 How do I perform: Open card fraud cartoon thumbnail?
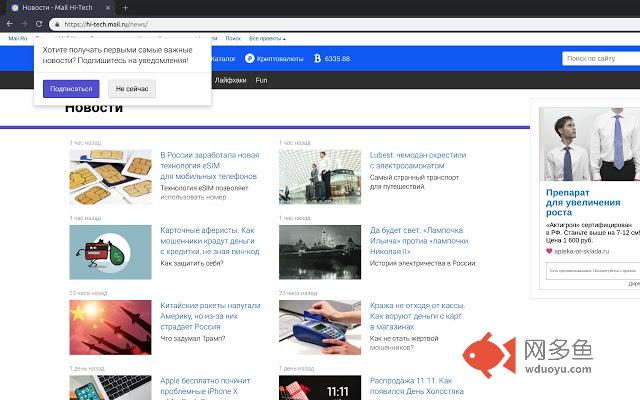pos(110,252)
